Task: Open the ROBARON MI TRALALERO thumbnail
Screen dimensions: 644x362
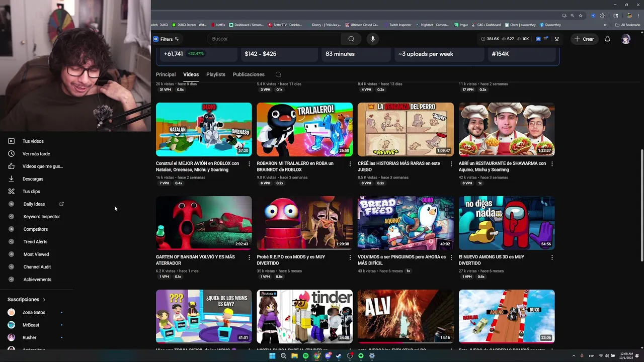Action: [x=305, y=130]
